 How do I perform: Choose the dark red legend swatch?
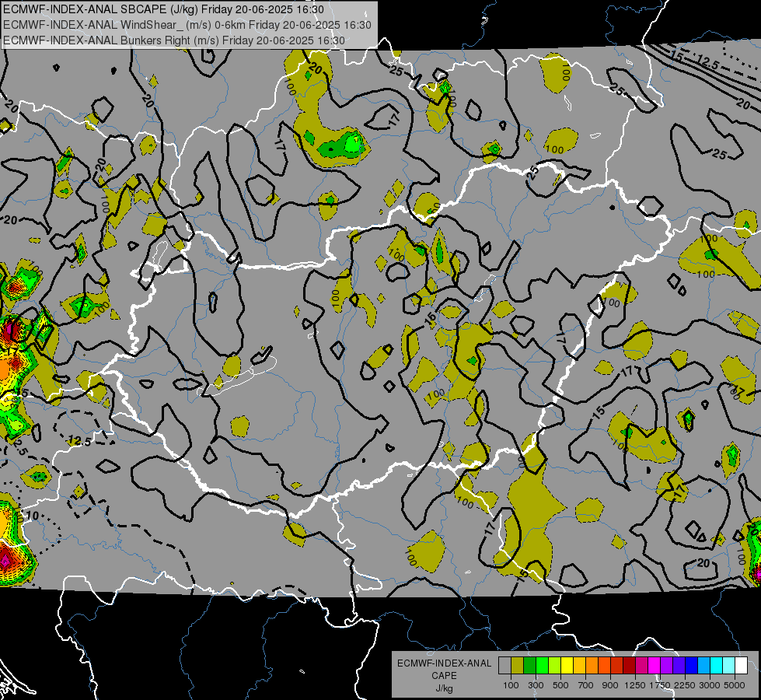coord(630,666)
